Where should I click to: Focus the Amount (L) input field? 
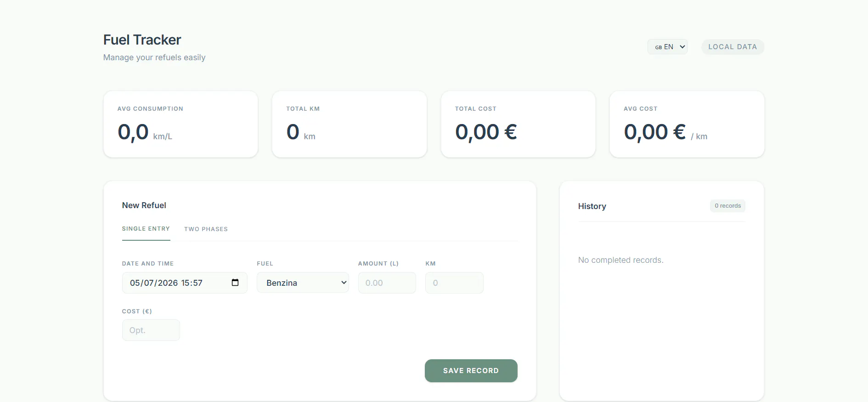tap(387, 283)
